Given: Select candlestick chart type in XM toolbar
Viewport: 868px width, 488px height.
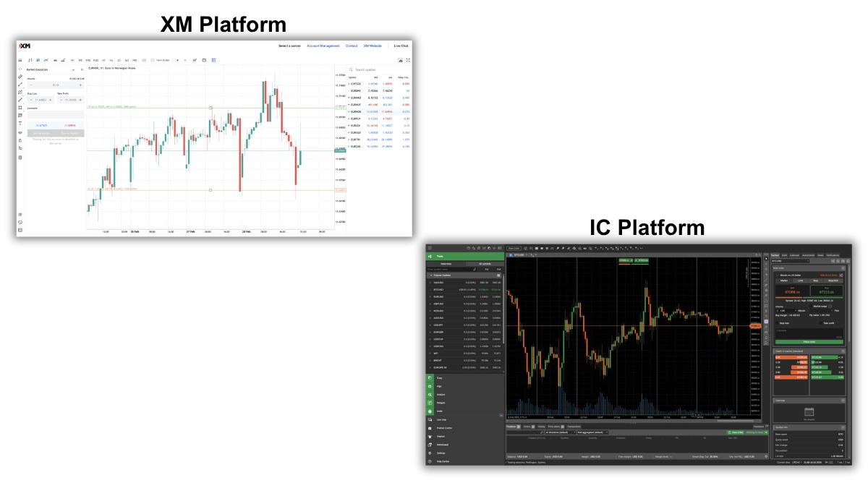Looking at the screenshot, I should click(38, 60).
